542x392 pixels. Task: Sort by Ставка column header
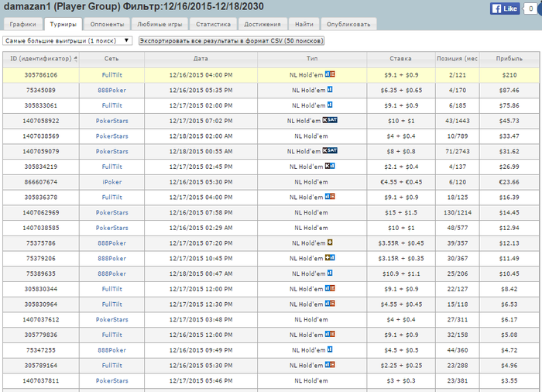[x=401, y=58]
